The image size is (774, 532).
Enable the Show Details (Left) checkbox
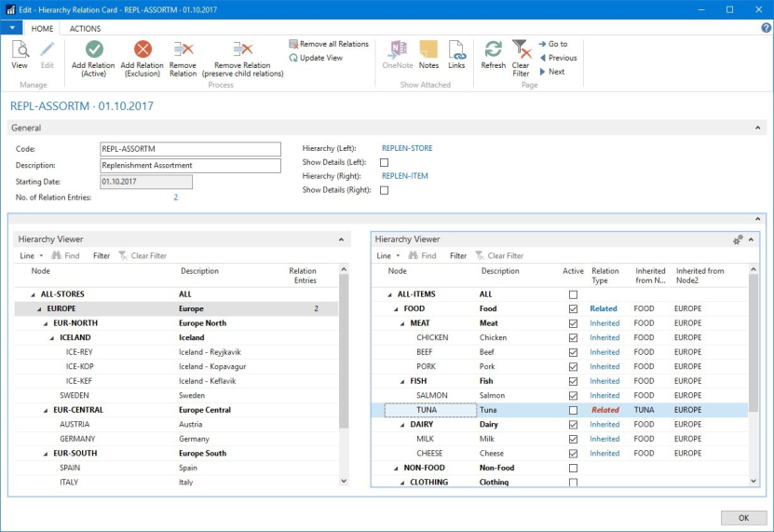click(384, 162)
